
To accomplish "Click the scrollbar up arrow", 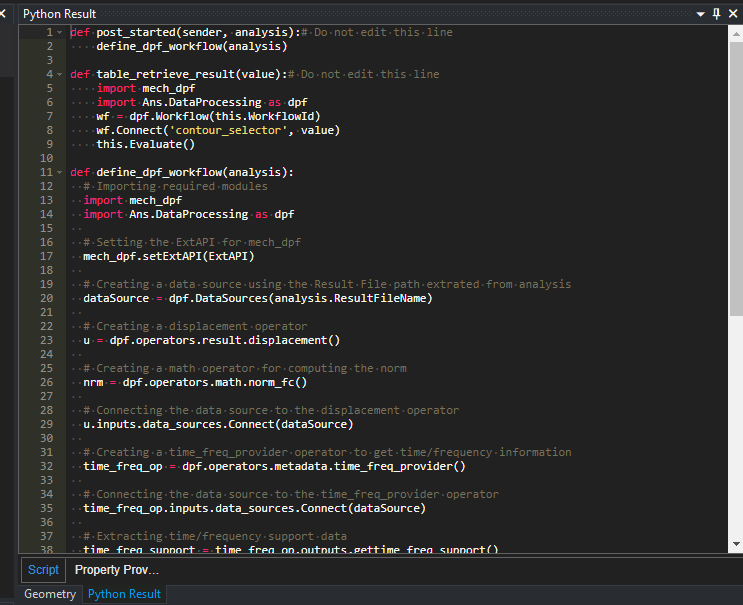I will [736, 34].
